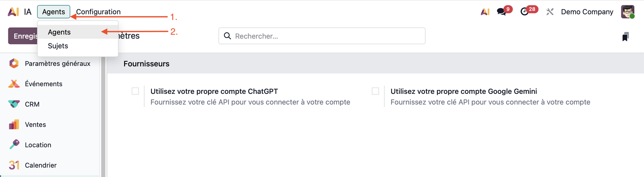Viewport: 644px width, 177px height.
Task: Open the conversations messages icon
Action: pos(501,12)
